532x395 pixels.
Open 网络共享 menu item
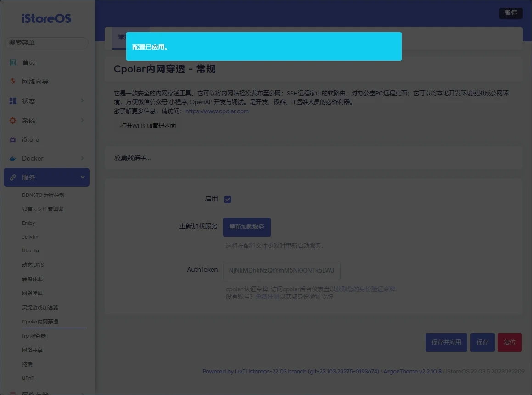click(32, 350)
